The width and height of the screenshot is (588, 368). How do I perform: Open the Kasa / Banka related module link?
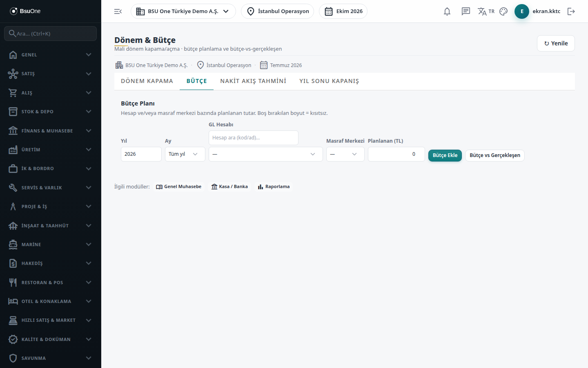(x=229, y=187)
